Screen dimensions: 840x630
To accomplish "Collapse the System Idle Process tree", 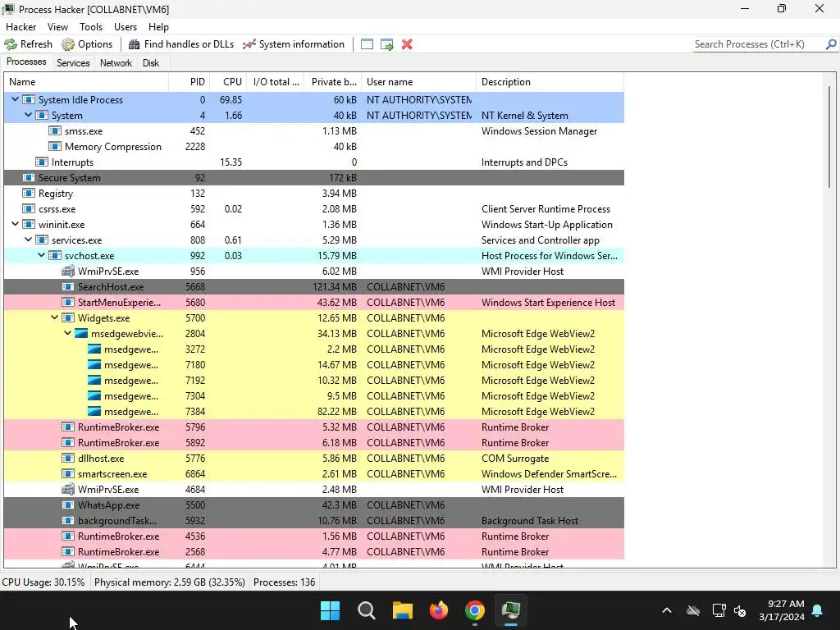I will point(15,99).
